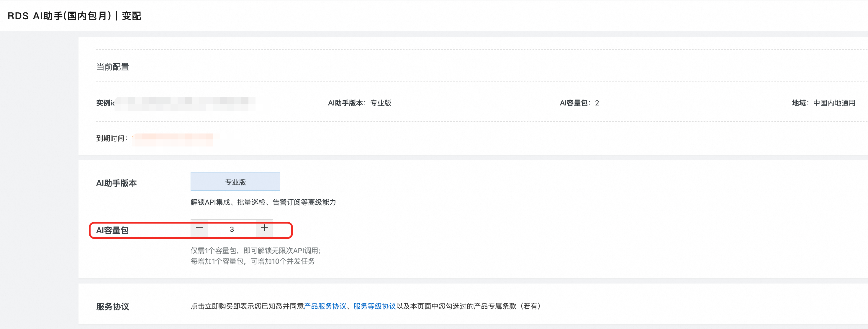This screenshot has height=329, width=868.
Task: Click the 当前配置 section heading
Action: point(112,67)
